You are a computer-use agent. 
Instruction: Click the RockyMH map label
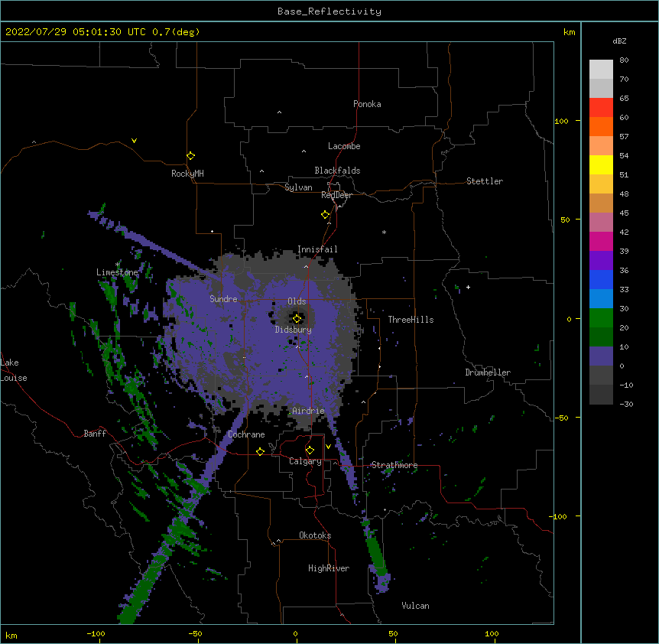187,174
